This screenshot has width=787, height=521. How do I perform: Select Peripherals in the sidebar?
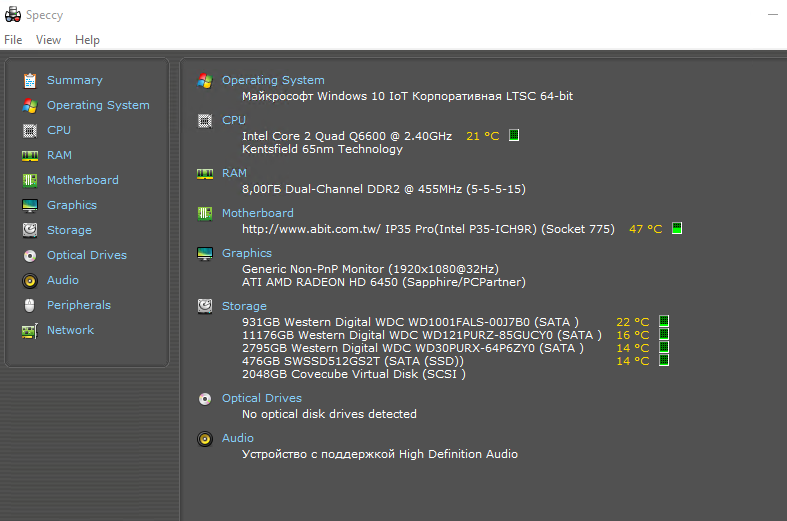[79, 305]
